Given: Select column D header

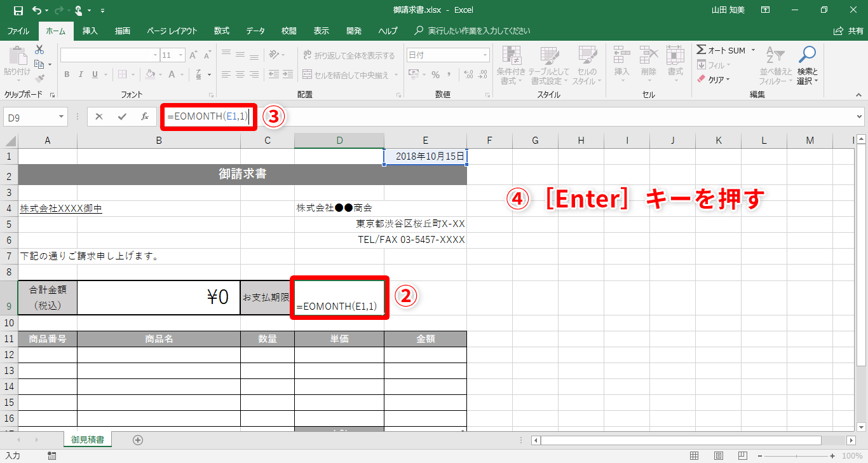Looking at the screenshot, I should [x=339, y=141].
